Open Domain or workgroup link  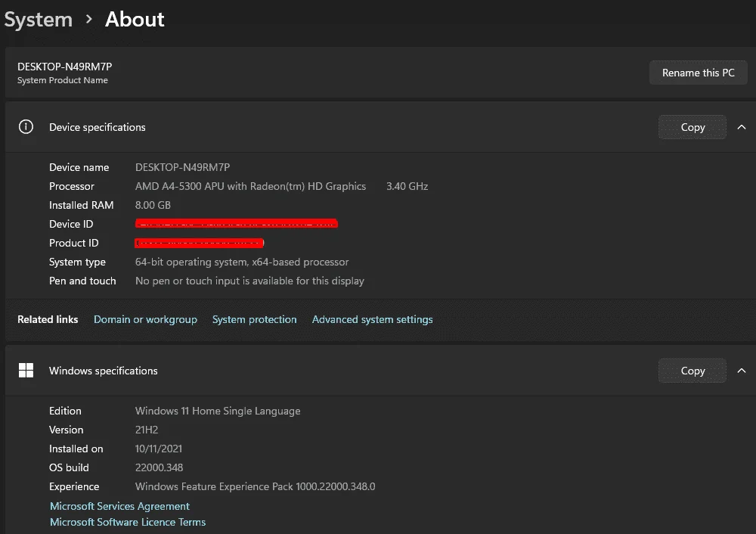[x=145, y=319]
